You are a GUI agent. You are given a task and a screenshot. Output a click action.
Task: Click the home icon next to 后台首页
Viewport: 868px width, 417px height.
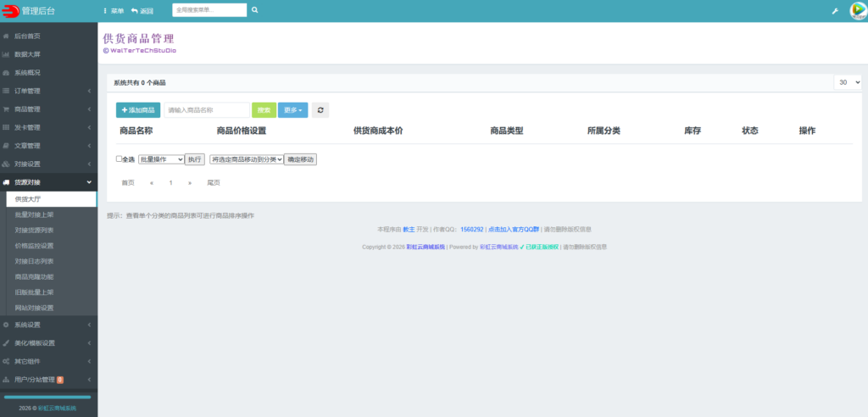[6, 36]
